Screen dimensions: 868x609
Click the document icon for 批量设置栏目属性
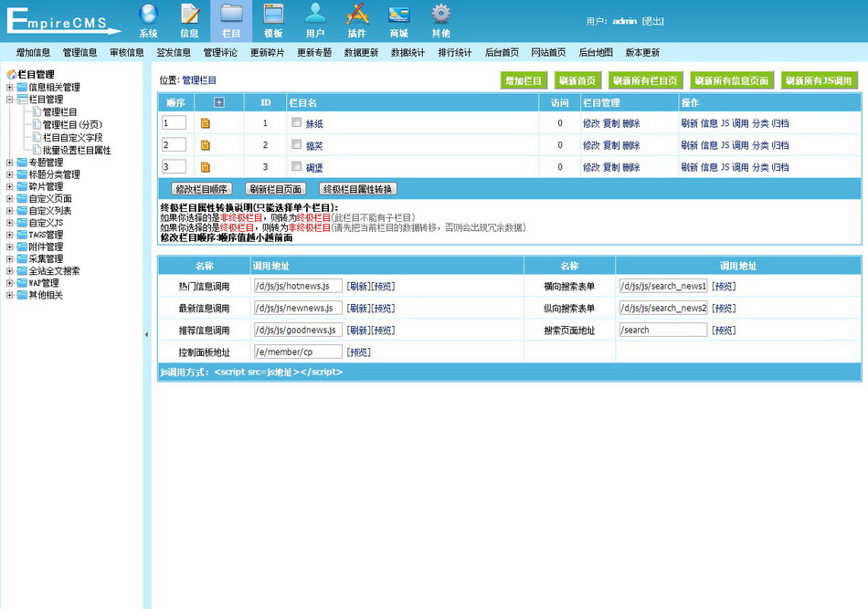pos(37,150)
